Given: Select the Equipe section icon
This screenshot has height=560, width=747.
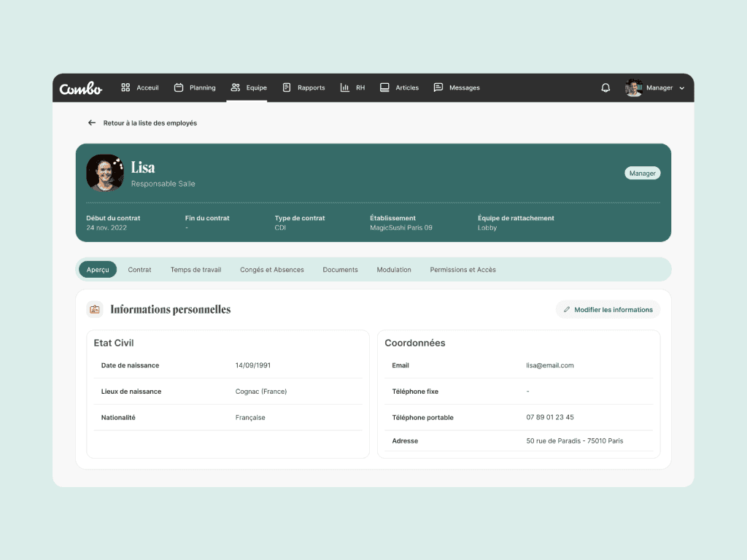Looking at the screenshot, I should [235, 87].
